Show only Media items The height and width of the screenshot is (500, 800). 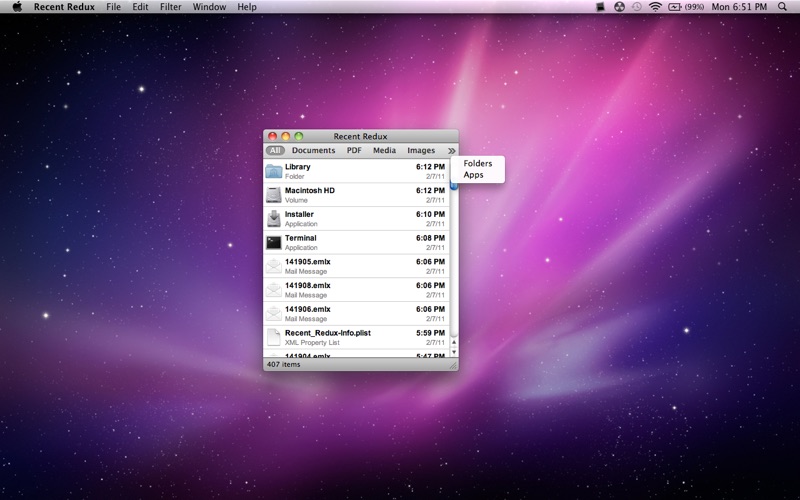click(384, 150)
